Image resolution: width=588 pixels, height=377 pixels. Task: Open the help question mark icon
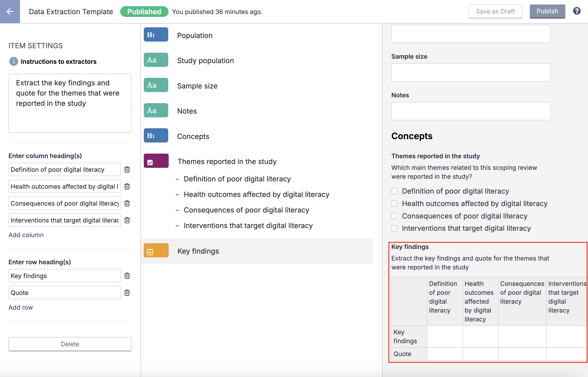tap(576, 11)
